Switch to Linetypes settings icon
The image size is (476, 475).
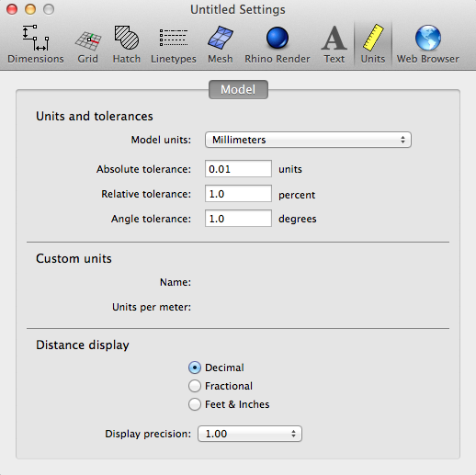tap(174, 38)
